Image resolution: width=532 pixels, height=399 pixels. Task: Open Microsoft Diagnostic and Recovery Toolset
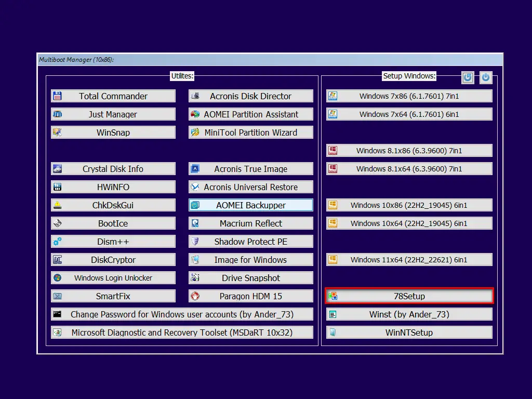(182, 332)
